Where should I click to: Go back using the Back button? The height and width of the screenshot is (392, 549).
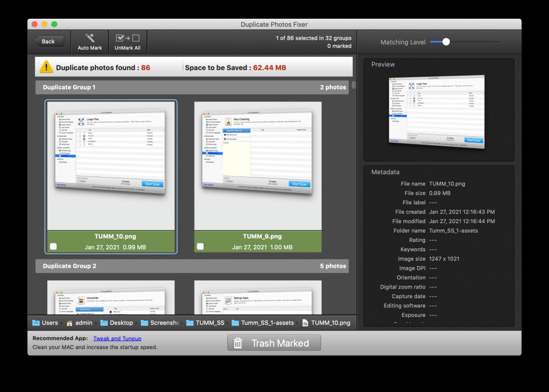(48, 41)
